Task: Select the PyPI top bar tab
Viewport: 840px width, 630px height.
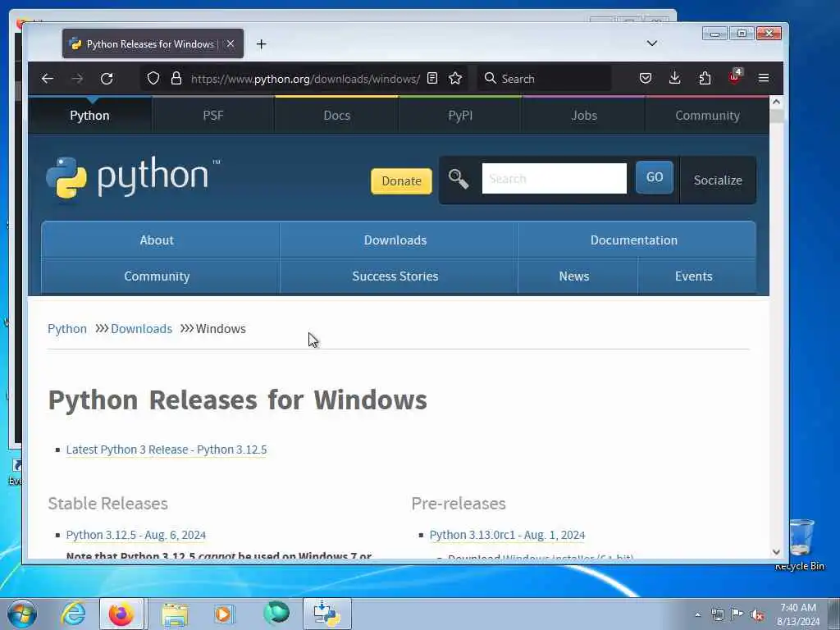Action: pos(460,116)
